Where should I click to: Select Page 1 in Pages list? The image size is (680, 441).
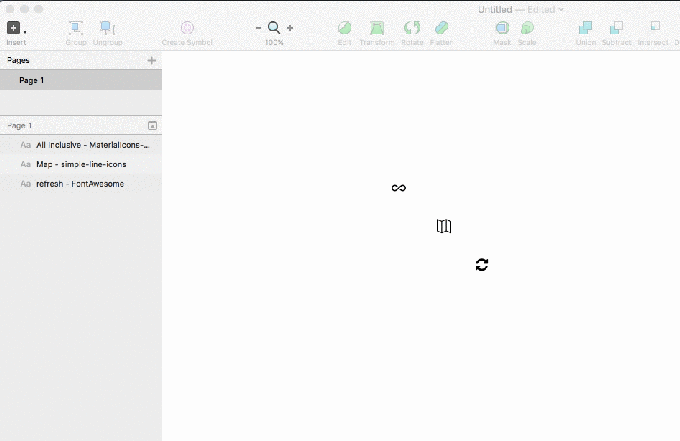pyautogui.click(x=81, y=80)
